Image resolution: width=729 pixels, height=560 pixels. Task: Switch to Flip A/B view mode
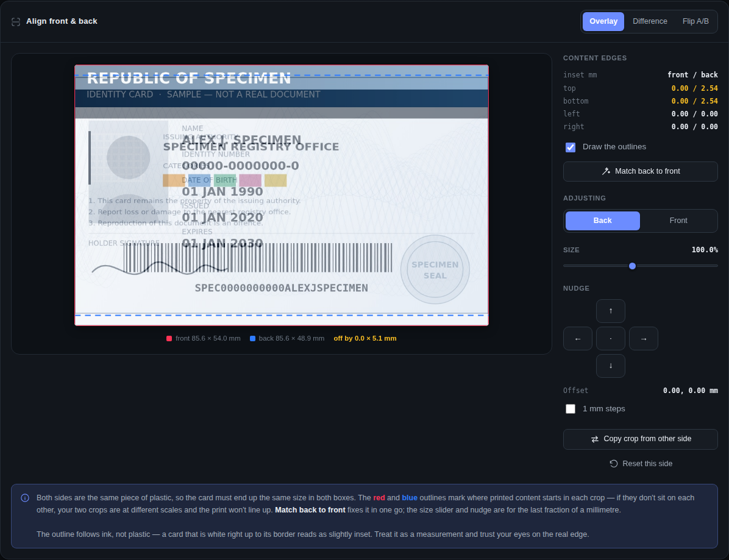coord(695,21)
